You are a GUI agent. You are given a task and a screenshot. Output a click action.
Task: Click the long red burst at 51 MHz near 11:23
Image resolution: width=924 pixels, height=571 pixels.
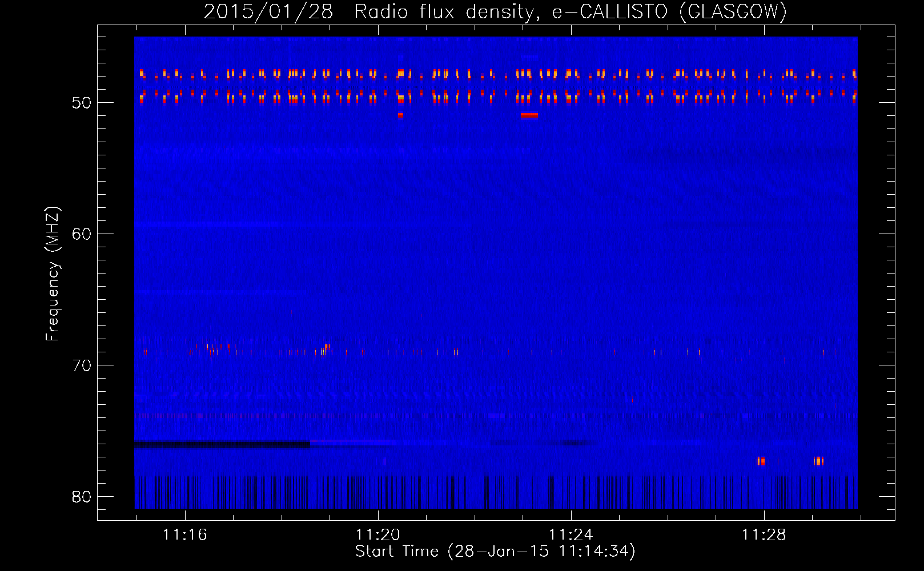pos(529,115)
